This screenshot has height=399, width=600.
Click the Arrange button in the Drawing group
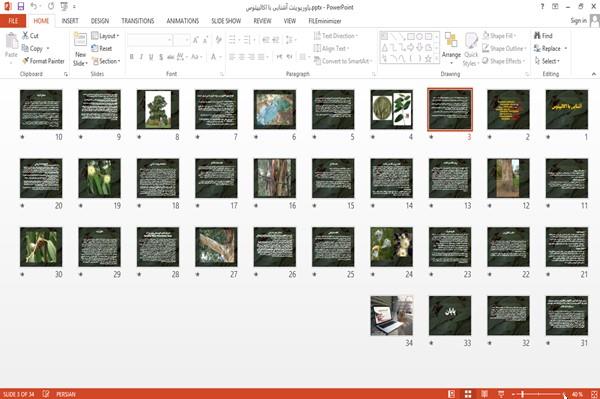coord(451,48)
